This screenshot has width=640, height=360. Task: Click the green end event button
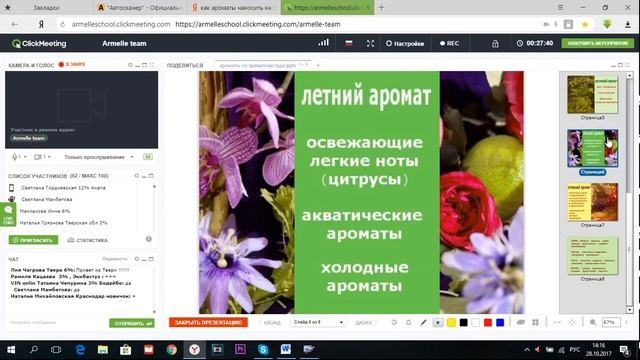tap(598, 43)
